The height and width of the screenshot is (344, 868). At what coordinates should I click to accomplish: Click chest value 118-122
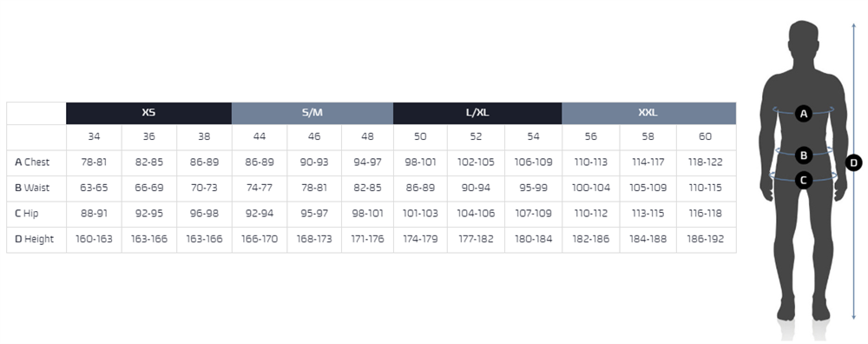coord(705,162)
